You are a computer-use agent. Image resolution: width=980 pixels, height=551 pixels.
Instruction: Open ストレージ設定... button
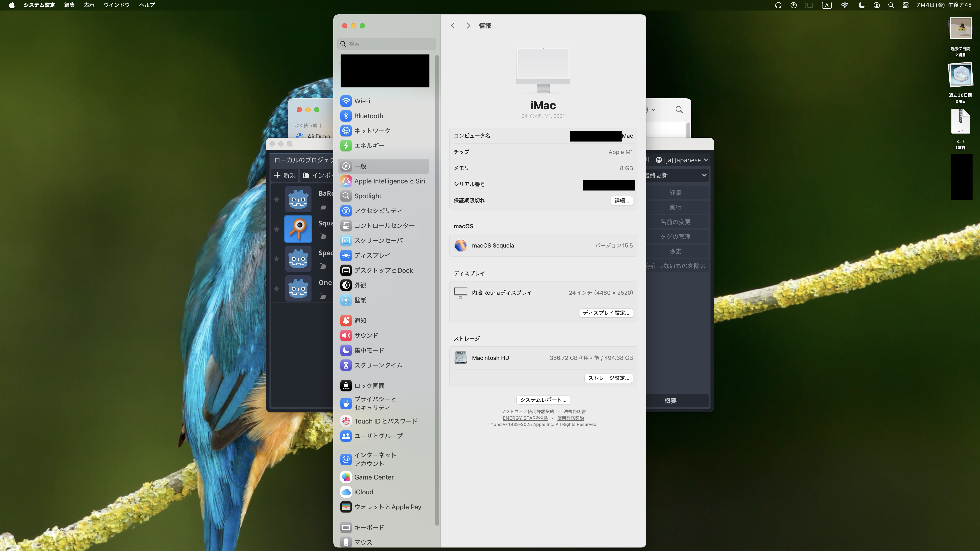tap(609, 378)
